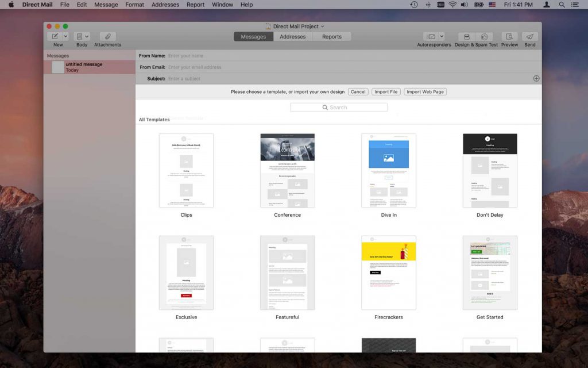This screenshot has height=368, width=588.
Task: Open Spotlight search from the menu bar
Action: coord(562,5)
